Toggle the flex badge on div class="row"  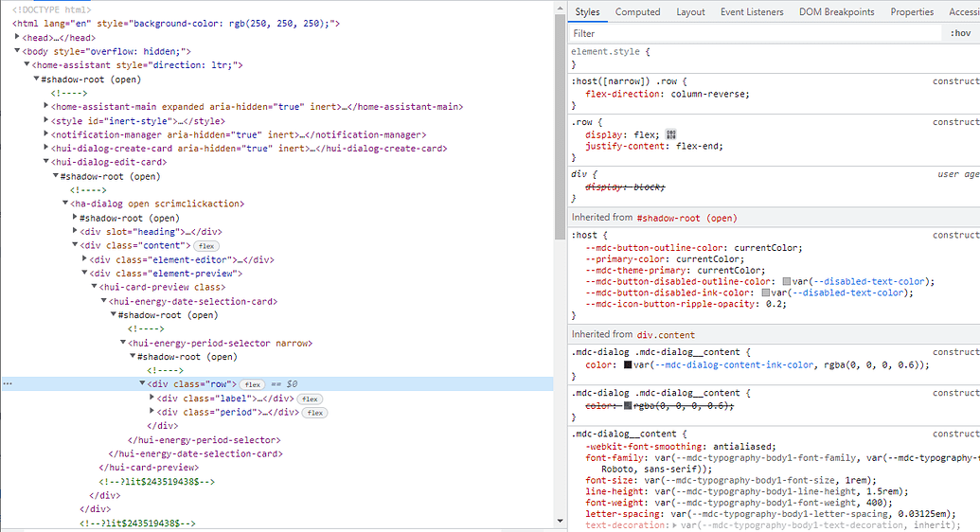pyautogui.click(x=253, y=384)
